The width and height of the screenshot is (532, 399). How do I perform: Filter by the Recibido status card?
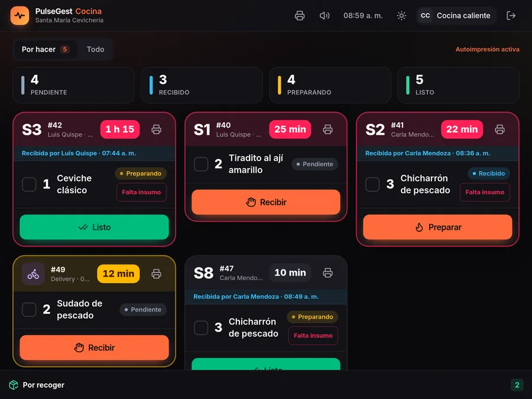pyautogui.click(x=202, y=85)
